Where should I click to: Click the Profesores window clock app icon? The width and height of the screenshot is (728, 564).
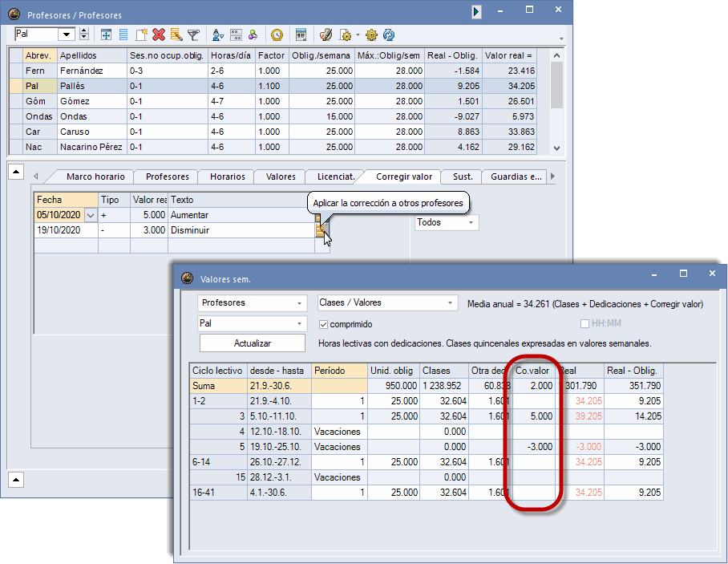[14, 14]
